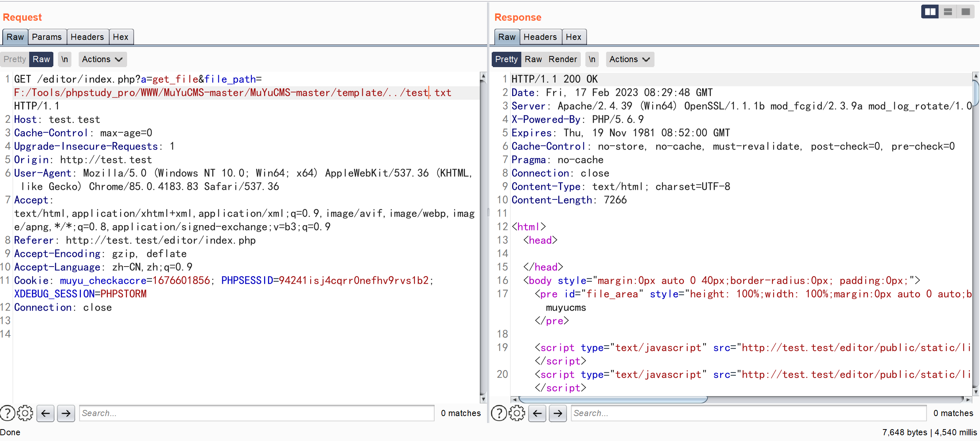Viewport: 980px width, 441px height.
Task: Click the help question mark icon Request panel
Action: 8,413
